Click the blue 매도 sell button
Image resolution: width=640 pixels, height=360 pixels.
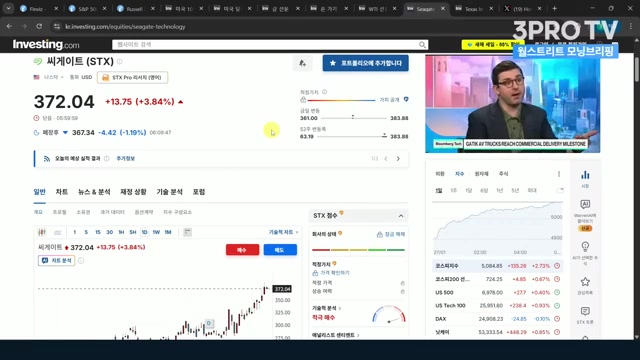(280, 250)
